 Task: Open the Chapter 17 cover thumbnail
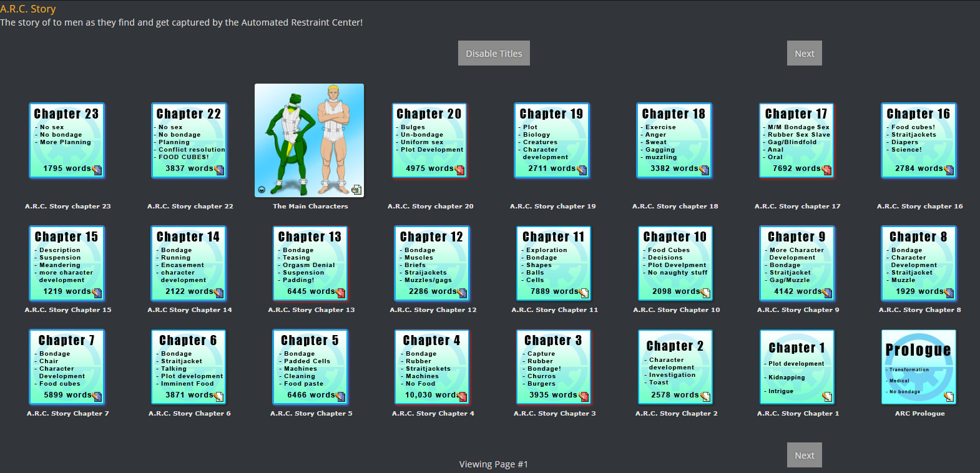[796, 141]
